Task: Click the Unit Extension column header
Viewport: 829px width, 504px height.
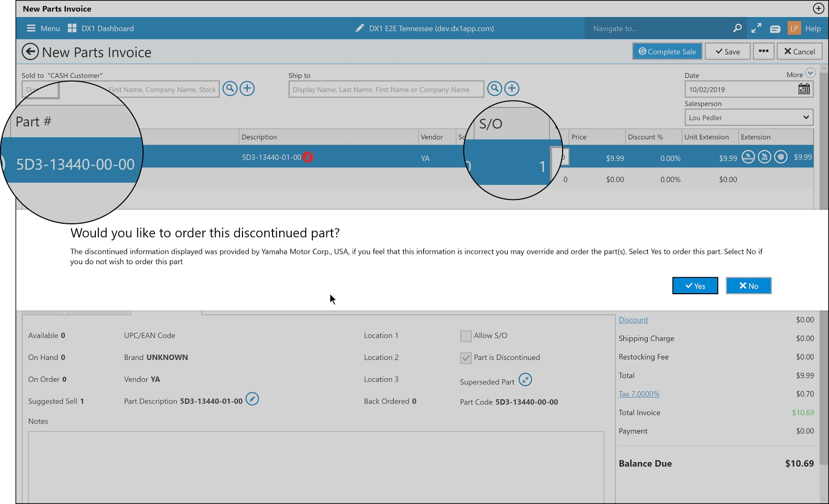Action: 710,137
